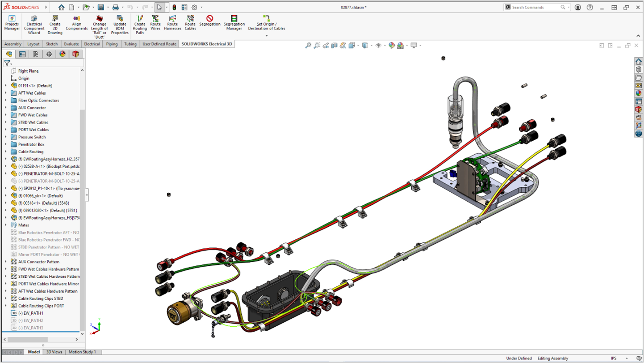Click Update BOM Properties
The height and width of the screenshot is (363, 644).
click(120, 22)
